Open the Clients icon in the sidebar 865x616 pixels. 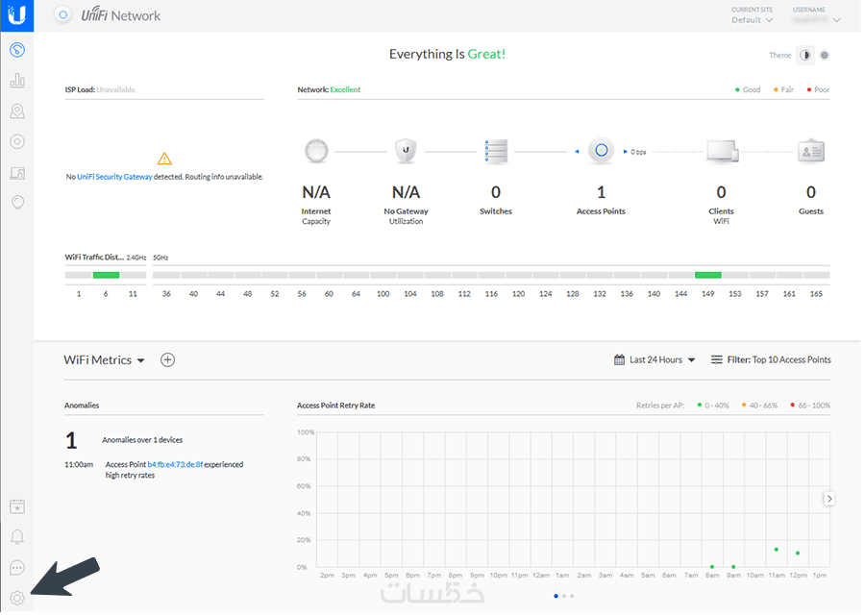pos(17,173)
